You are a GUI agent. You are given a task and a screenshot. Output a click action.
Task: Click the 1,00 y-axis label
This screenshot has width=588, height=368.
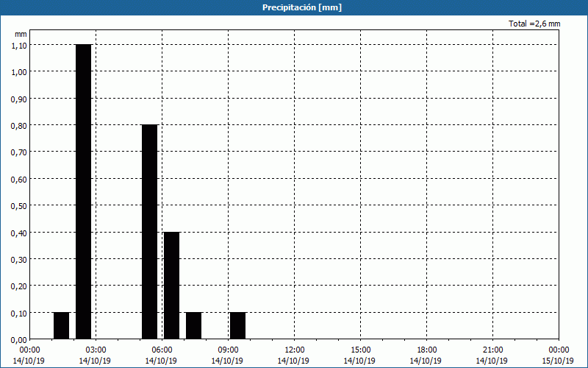[19, 71]
